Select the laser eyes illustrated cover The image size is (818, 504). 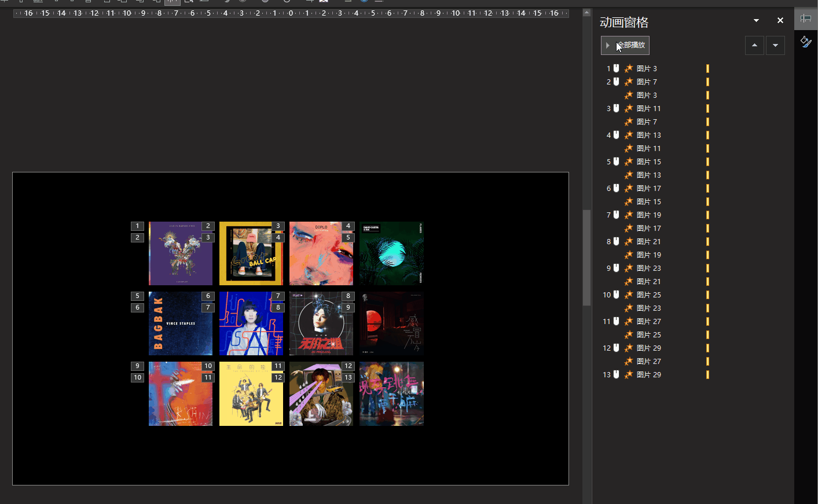(321, 393)
